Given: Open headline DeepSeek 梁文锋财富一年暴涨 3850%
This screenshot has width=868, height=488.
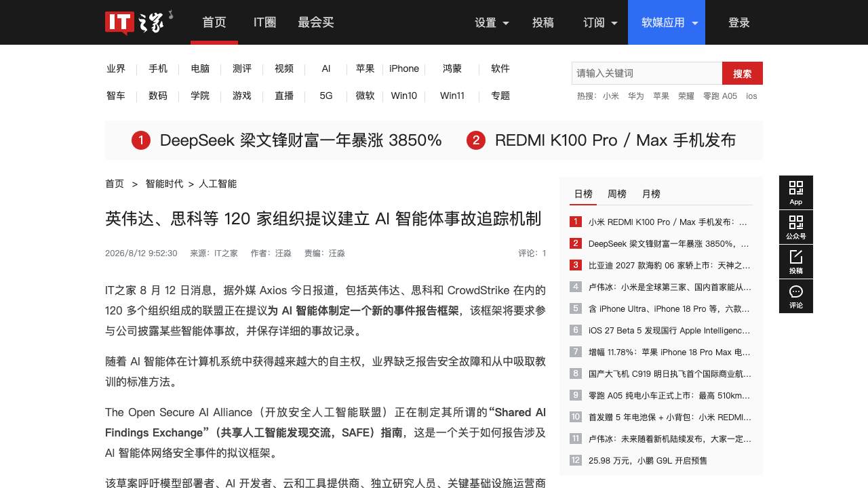Looking at the screenshot, I should [300, 140].
